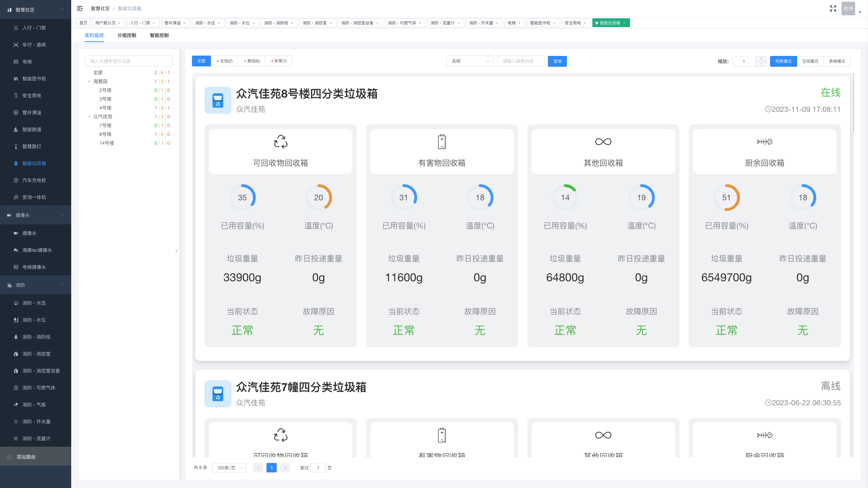Select the 电梯 sidebar icon

coord(16,62)
